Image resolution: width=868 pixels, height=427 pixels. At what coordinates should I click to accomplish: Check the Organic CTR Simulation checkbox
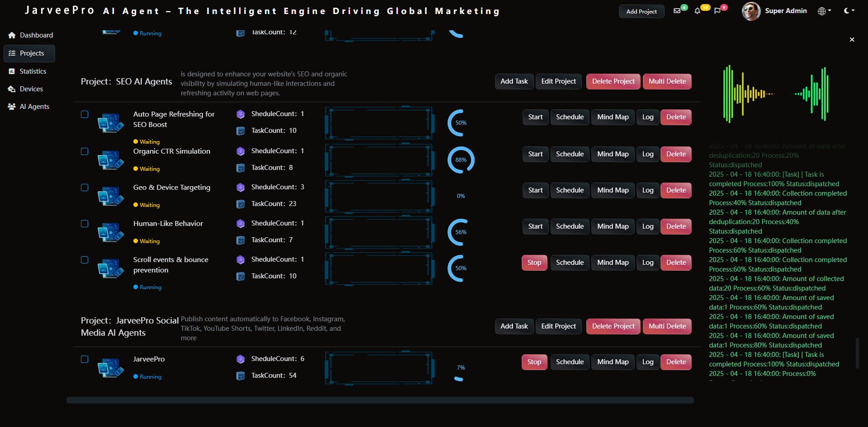[85, 151]
